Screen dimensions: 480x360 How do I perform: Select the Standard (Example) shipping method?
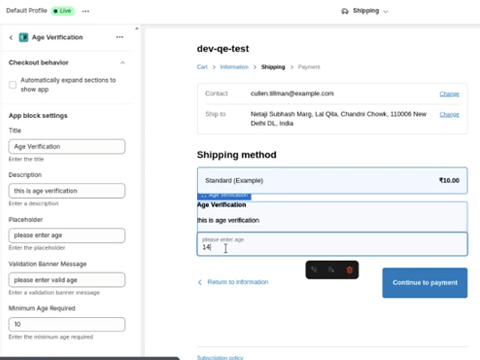click(332, 180)
